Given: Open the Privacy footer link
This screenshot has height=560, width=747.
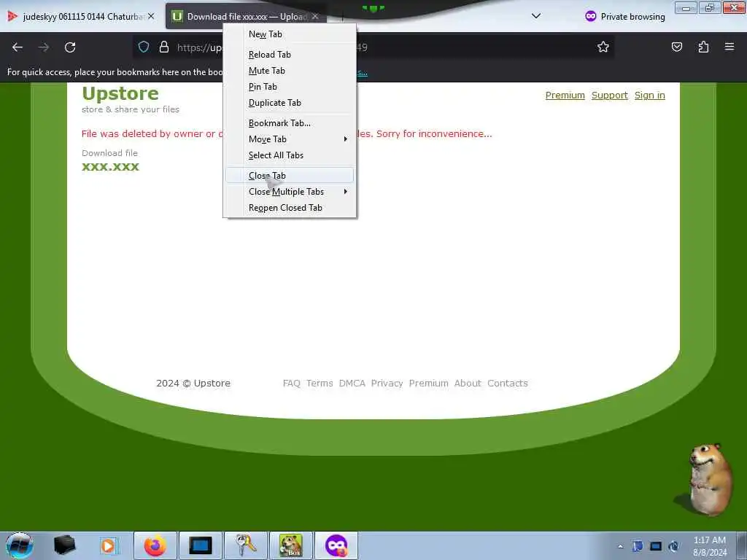Looking at the screenshot, I should pos(387,384).
